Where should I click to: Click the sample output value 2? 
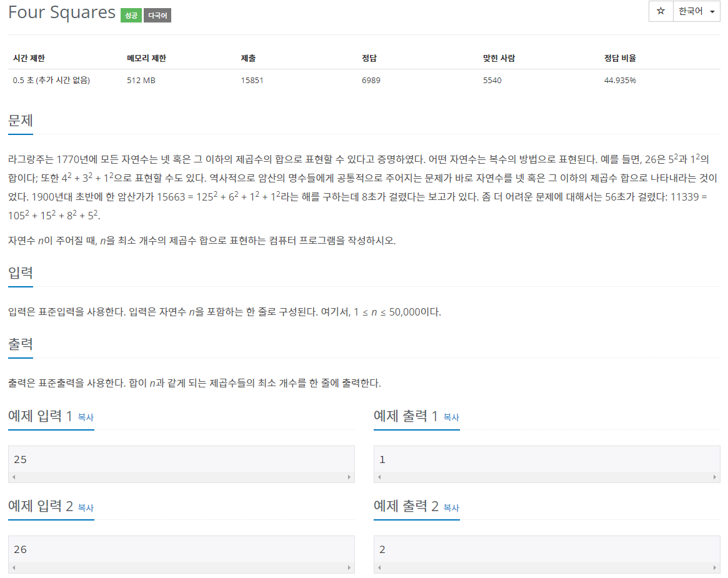coord(382,550)
